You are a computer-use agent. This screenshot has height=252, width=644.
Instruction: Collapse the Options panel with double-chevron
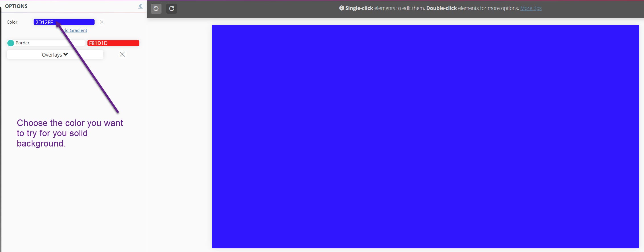[140, 6]
